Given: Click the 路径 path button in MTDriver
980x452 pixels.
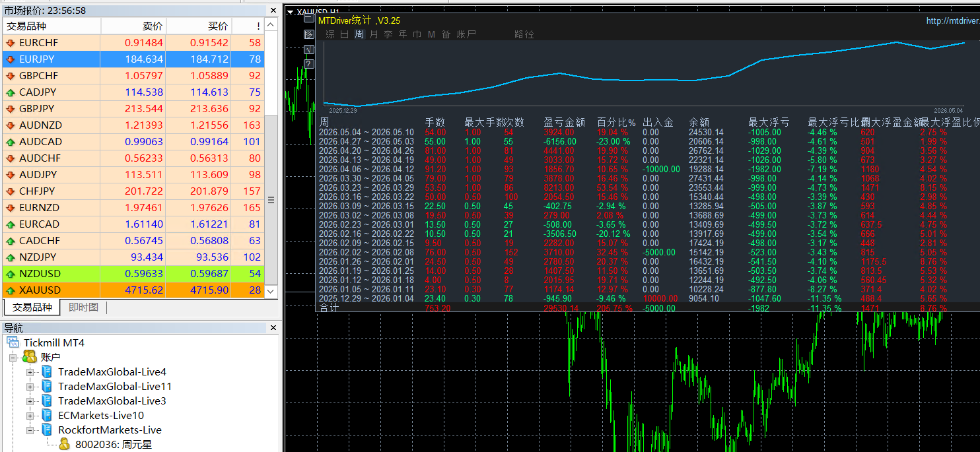Looking at the screenshot, I should point(524,34).
